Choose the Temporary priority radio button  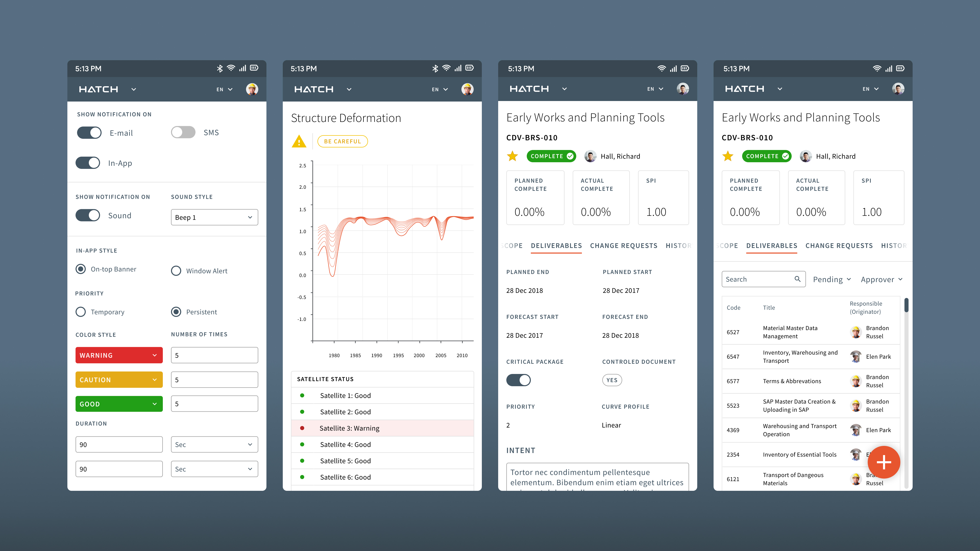click(x=81, y=312)
